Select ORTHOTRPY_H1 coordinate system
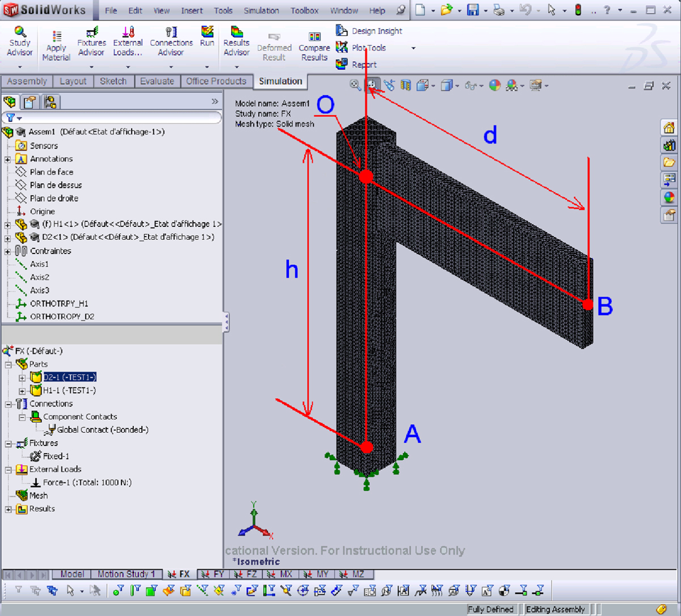The image size is (681, 616). pos(52,303)
